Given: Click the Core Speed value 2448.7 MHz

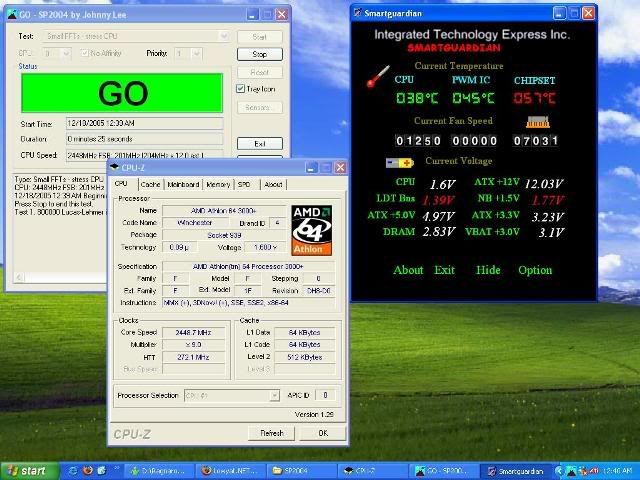Looking at the screenshot, I should tap(193, 333).
